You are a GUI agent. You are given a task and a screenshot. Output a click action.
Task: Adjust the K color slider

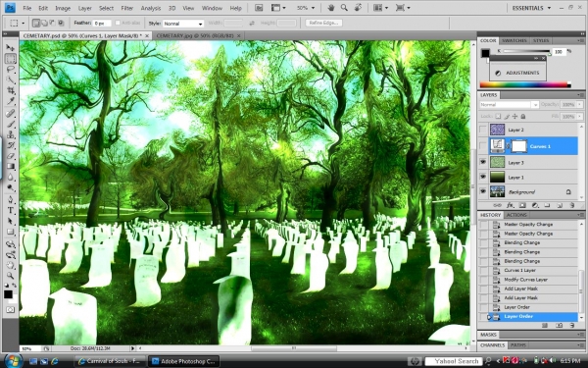coord(527,51)
